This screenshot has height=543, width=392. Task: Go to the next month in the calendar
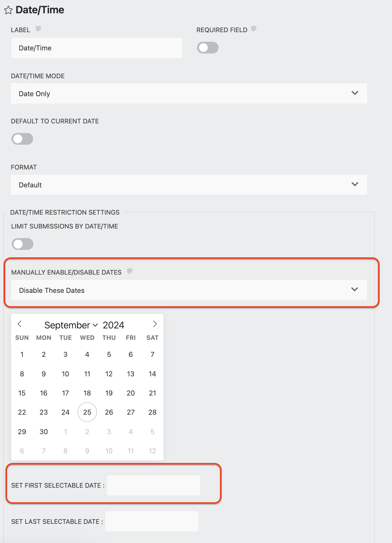(155, 324)
